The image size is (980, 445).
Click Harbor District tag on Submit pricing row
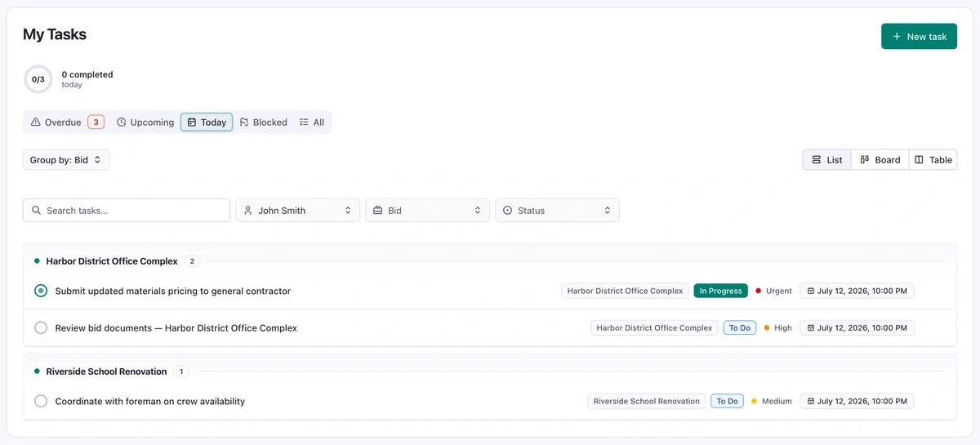[x=625, y=291]
